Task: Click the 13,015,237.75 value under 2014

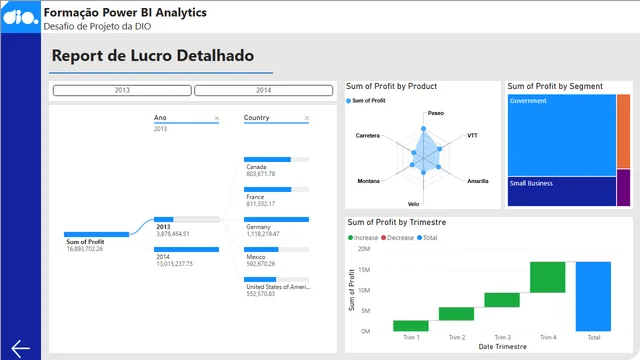Action: [x=175, y=264]
